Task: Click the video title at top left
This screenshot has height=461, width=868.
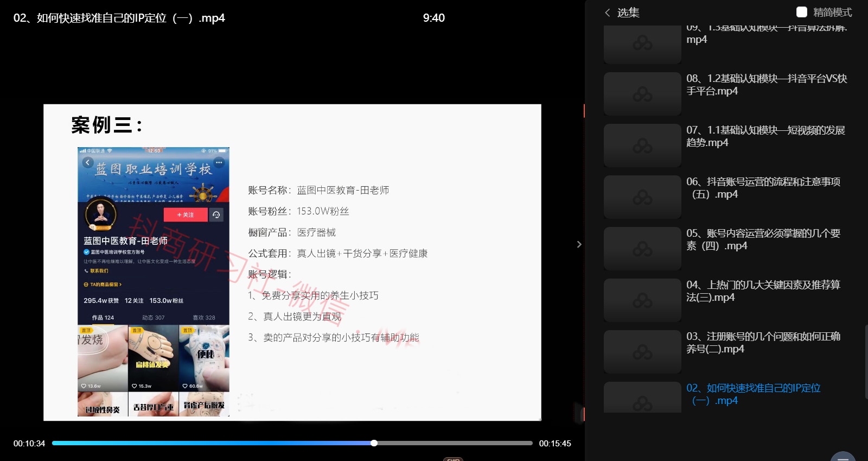Action: click(x=119, y=18)
